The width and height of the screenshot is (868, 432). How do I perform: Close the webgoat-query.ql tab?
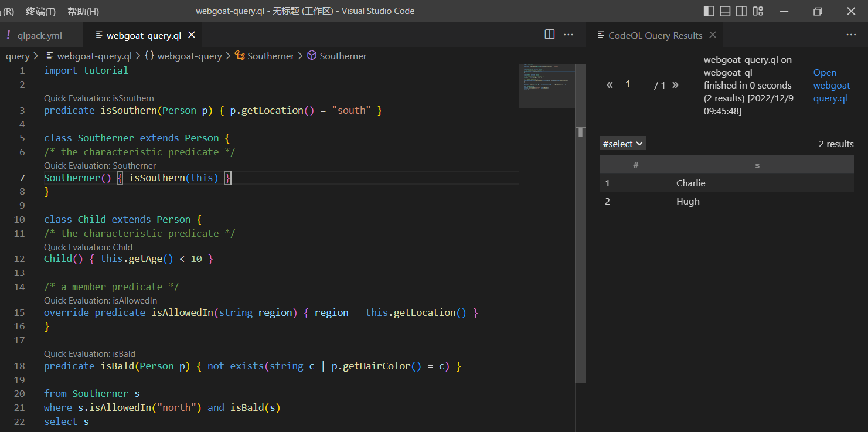pos(191,35)
